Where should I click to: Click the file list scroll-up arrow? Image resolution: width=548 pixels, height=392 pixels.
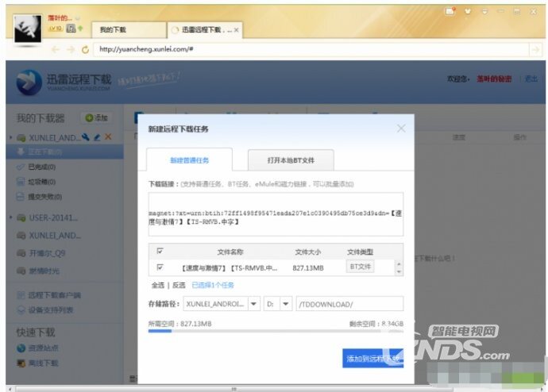399,264
